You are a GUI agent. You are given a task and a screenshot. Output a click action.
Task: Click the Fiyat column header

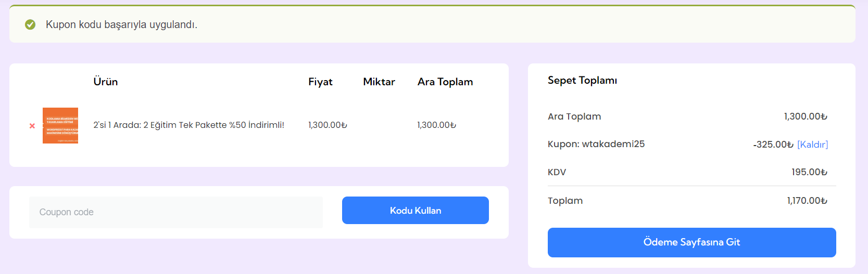320,82
